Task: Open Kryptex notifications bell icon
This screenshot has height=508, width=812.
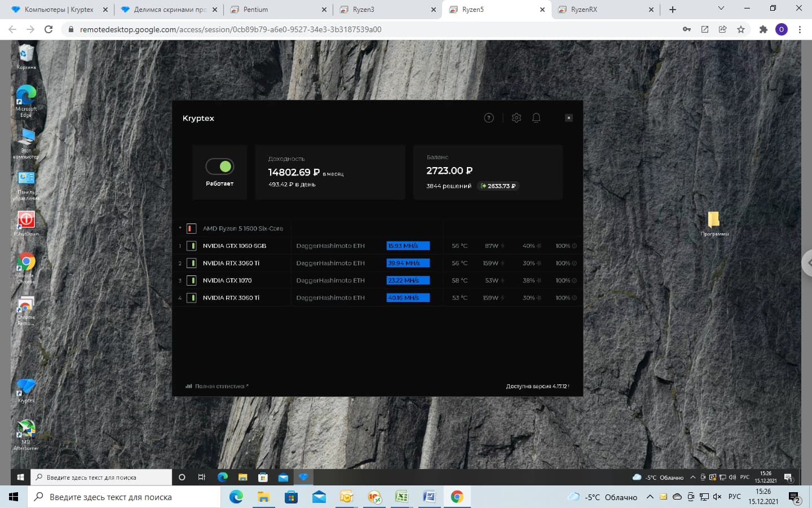Action: tap(536, 118)
